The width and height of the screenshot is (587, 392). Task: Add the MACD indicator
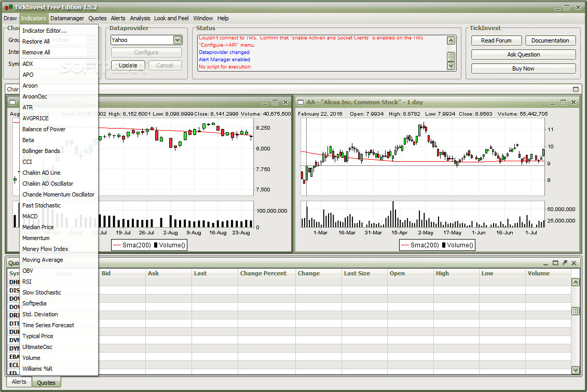[59, 216]
